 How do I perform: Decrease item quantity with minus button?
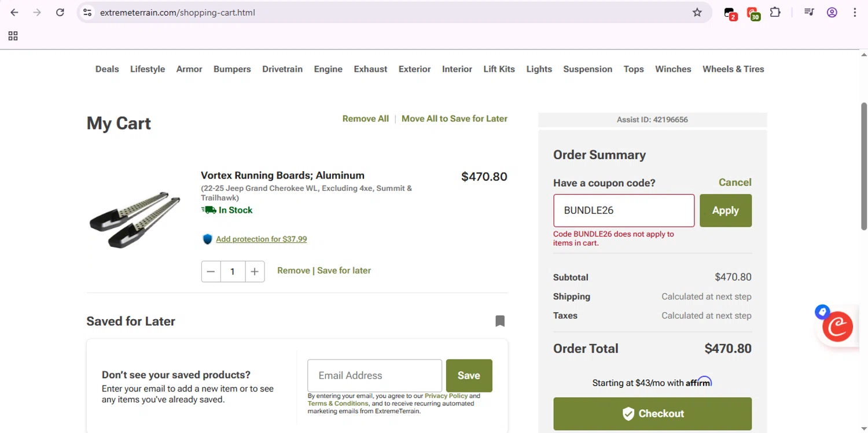[211, 271]
